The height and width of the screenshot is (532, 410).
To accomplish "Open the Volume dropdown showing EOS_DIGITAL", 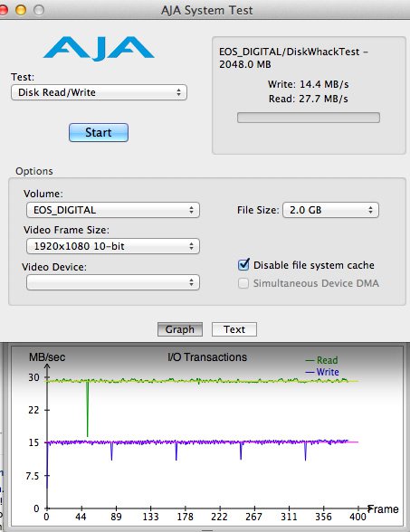I will tap(112, 210).
